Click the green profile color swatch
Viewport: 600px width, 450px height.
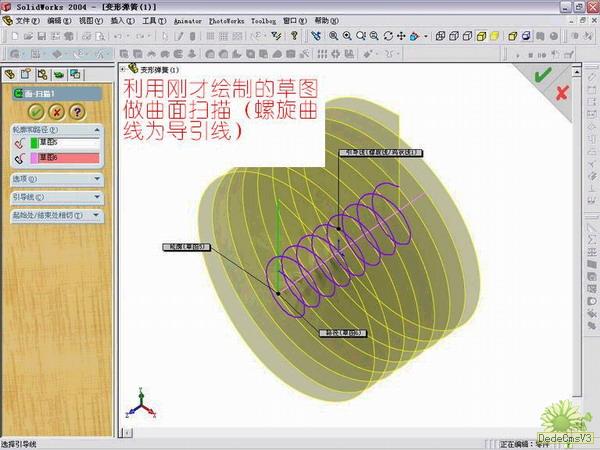pos(34,143)
